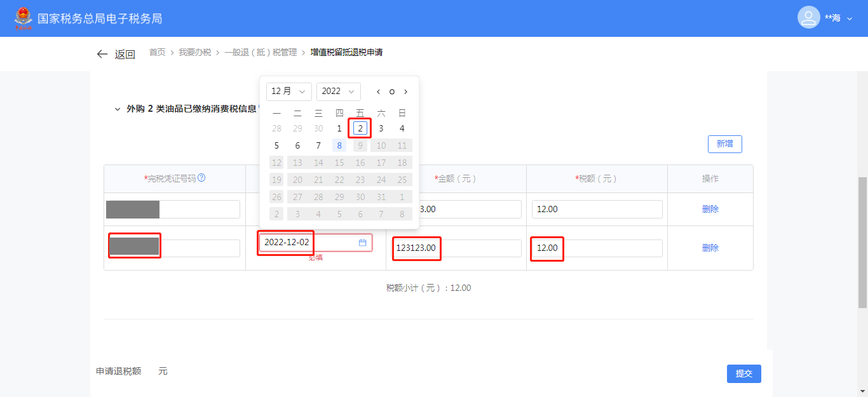Click the help icon beside 完税凭证号码
This screenshot has width=868, height=397.
click(201, 178)
